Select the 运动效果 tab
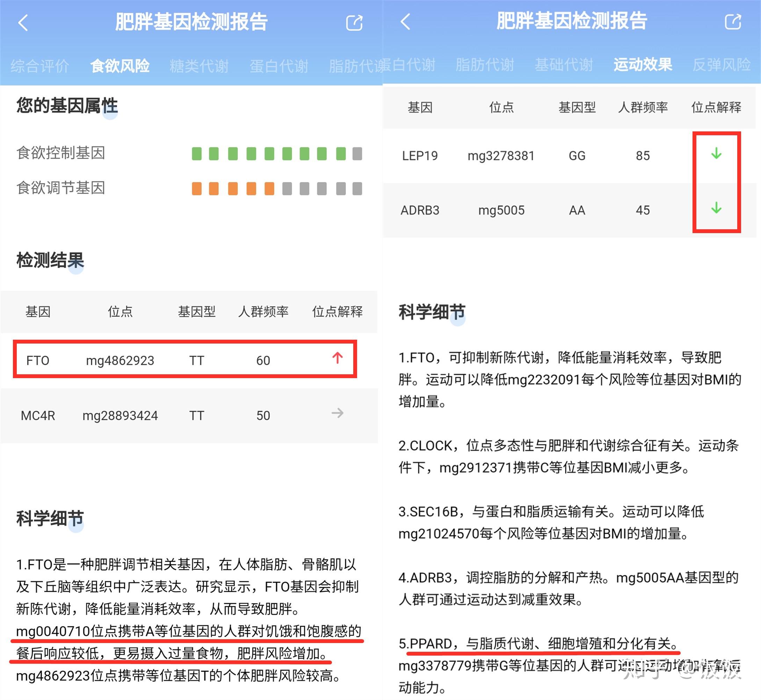The image size is (761, 700). point(643,65)
